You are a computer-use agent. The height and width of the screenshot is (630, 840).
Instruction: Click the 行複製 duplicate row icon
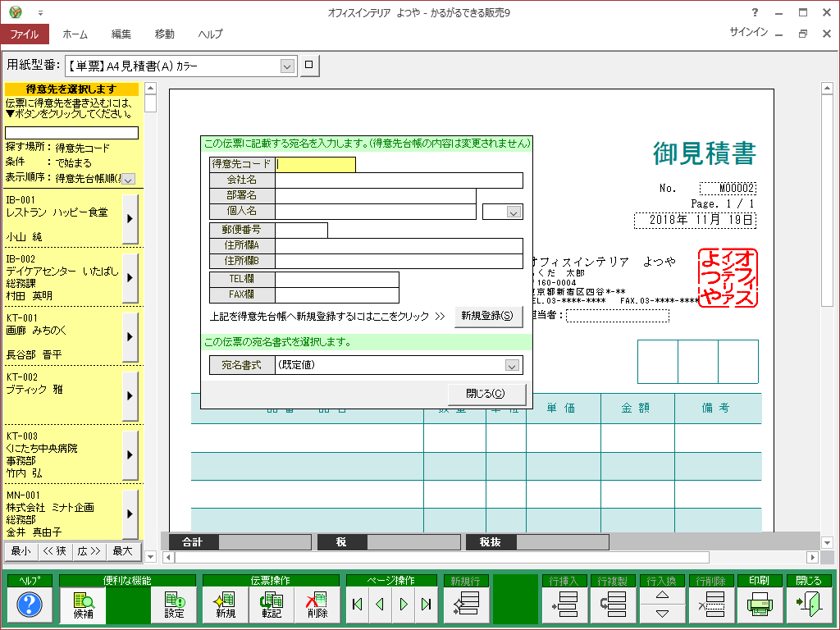(614, 605)
